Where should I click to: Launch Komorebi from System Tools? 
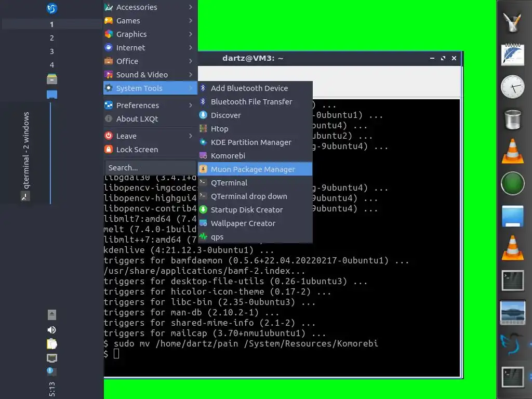tap(255, 156)
